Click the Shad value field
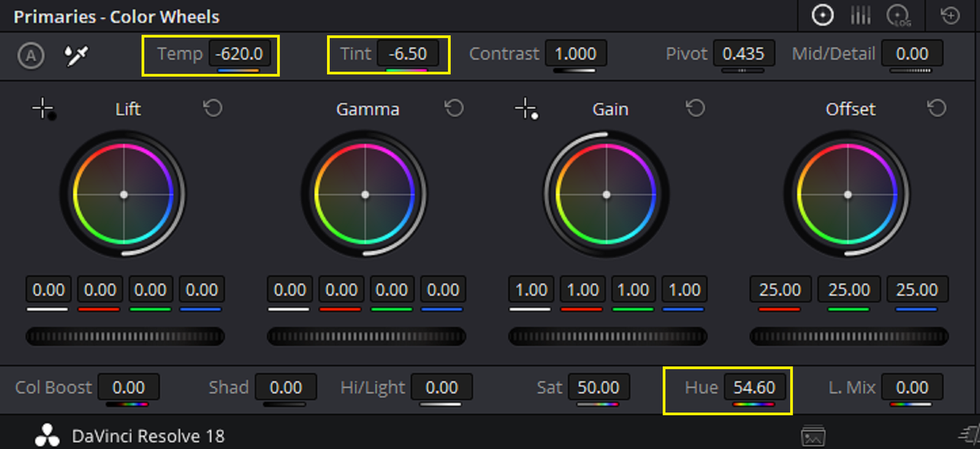Image resolution: width=980 pixels, height=449 pixels. (x=286, y=388)
